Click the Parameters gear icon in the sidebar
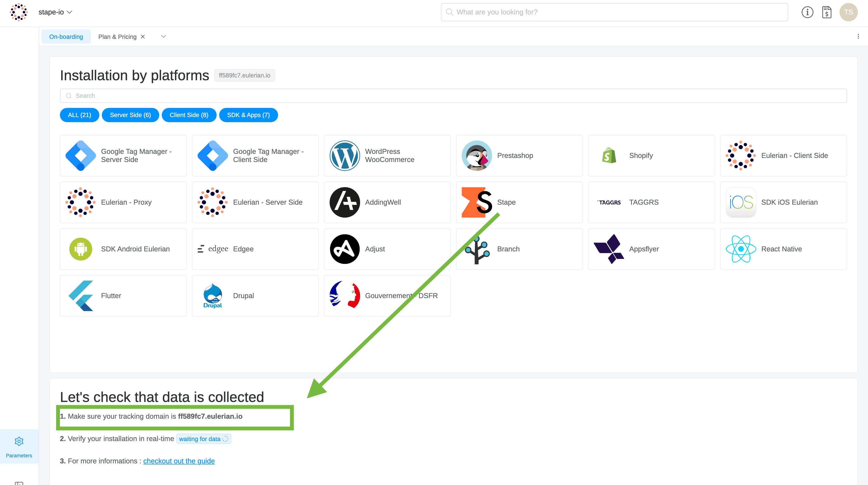868x485 pixels. point(19,441)
